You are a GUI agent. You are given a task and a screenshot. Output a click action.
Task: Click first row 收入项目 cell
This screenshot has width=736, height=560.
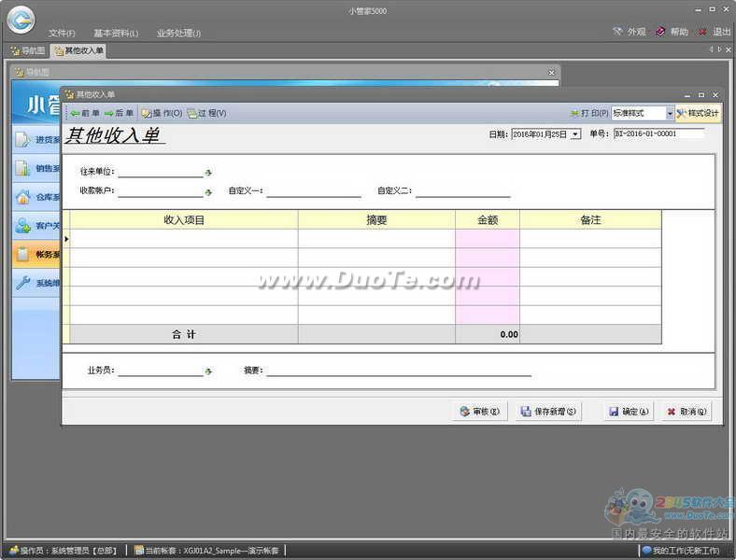tap(184, 239)
